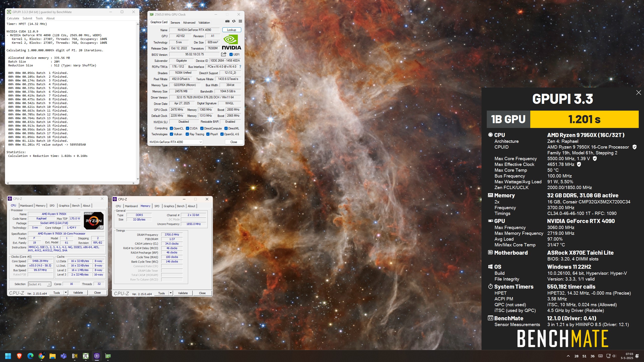This screenshot has width=644, height=362.
Task: Click the GPU-Z screenshot camera icon
Action: pyautogui.click(x=227, y=21)
